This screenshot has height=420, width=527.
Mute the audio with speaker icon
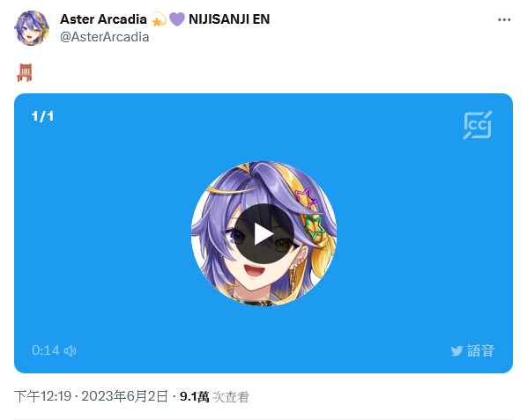(x=71, y=350)
